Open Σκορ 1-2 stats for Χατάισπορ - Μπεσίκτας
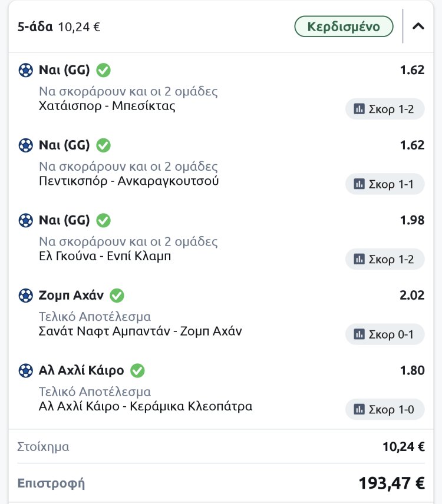442x504 pixels. [384, 109]
